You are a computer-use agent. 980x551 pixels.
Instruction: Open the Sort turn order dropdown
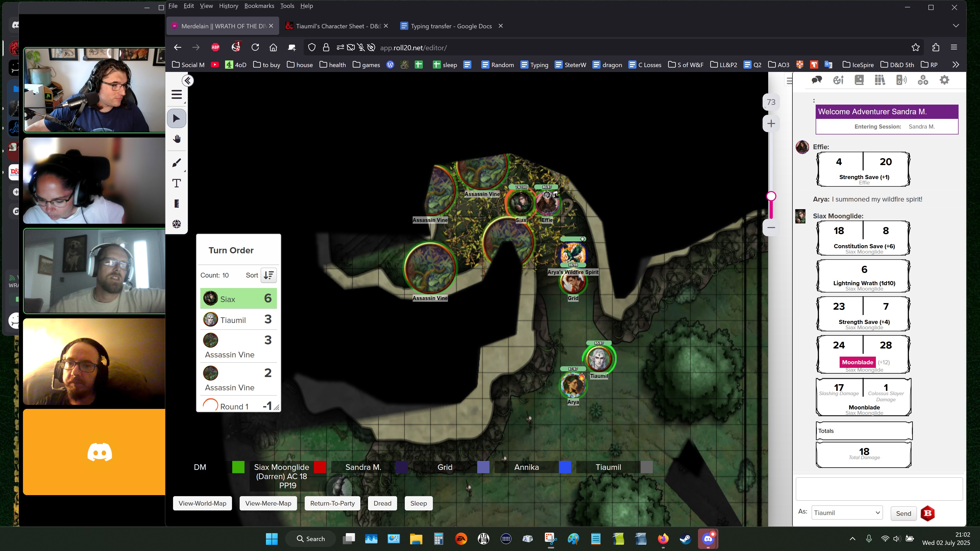pos(268,275)
